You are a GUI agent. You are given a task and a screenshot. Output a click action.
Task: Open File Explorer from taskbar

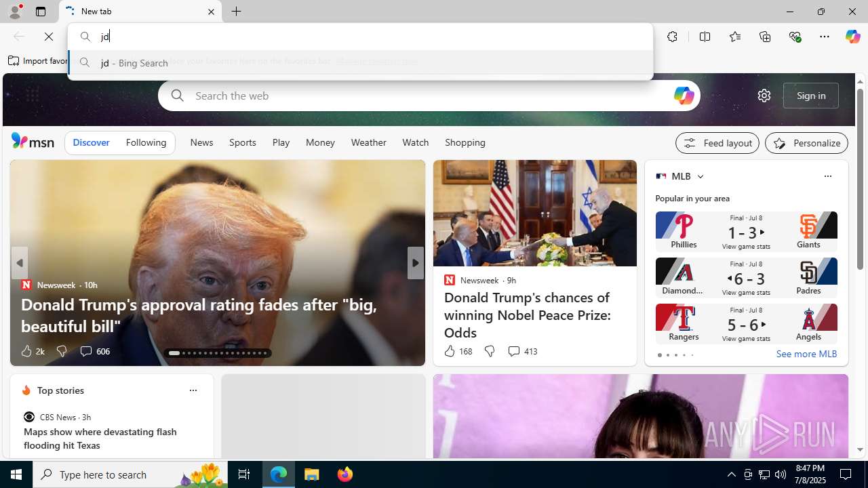pos(312,474)
